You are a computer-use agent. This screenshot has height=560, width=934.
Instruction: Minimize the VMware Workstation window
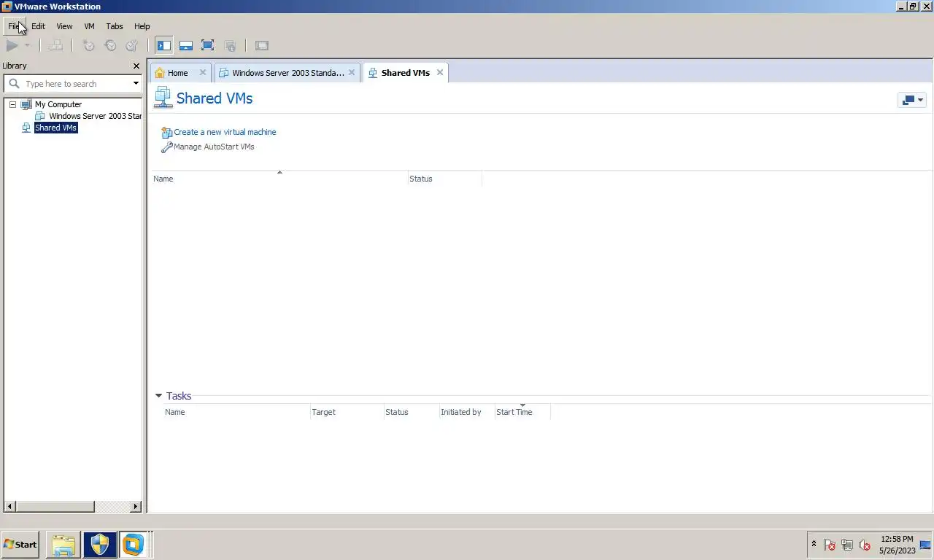tap(901, 7)
